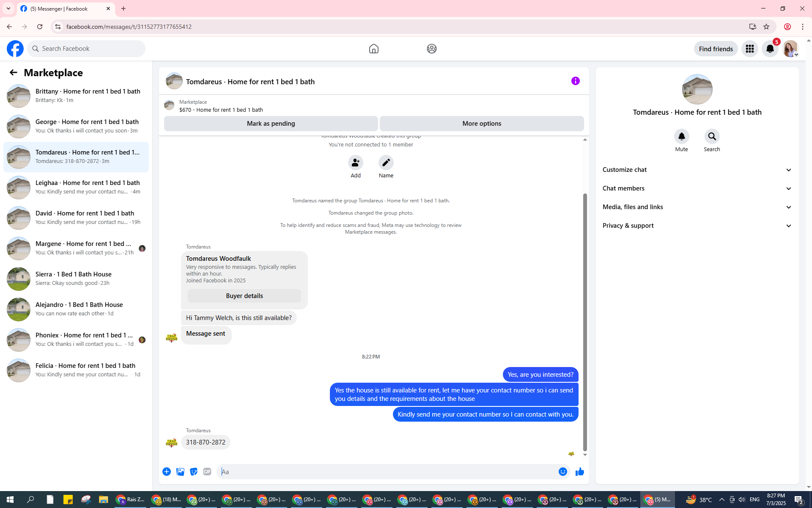Image resolution: width=812 pixels, height=508 pixels.
Task: Click the attach photo icon
Action: pyautogui.click(x=180, y=472)
